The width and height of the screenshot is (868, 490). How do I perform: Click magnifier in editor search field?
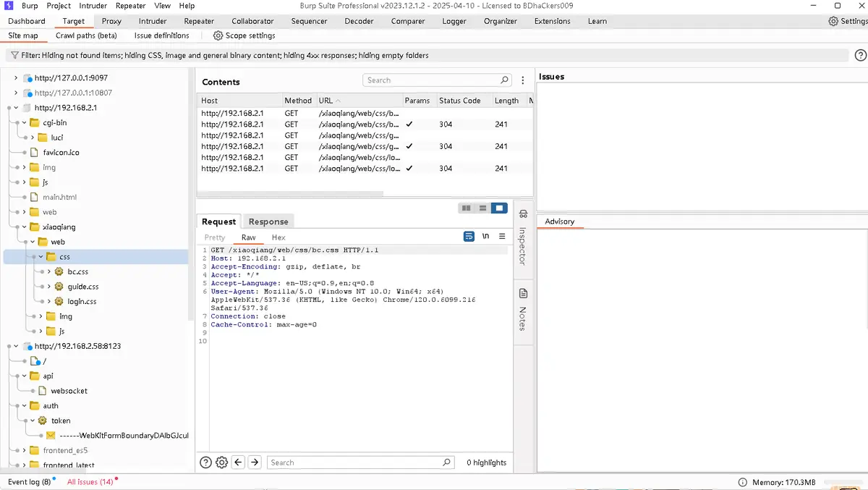pyautogui.click(x=446, y=462)
